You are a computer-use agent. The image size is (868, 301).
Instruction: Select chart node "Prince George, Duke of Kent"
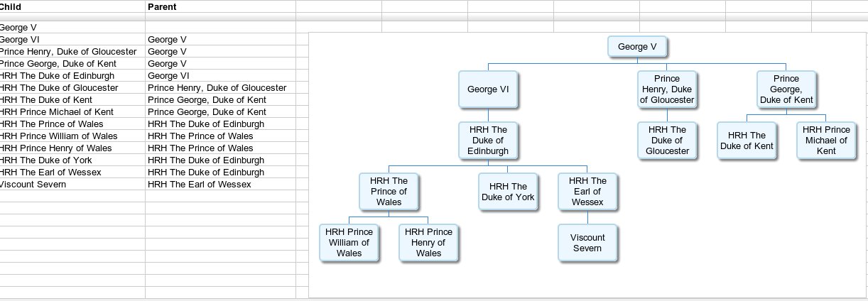coord(786,89)
